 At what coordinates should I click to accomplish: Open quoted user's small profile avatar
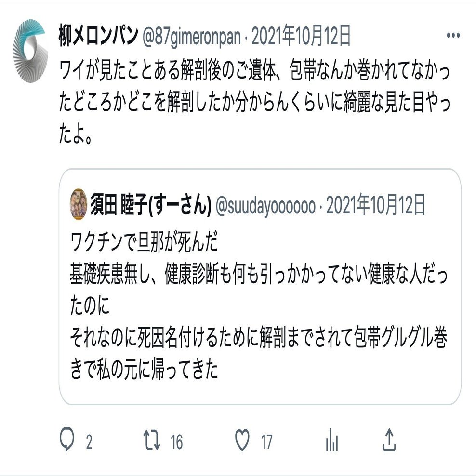point(79,204)
